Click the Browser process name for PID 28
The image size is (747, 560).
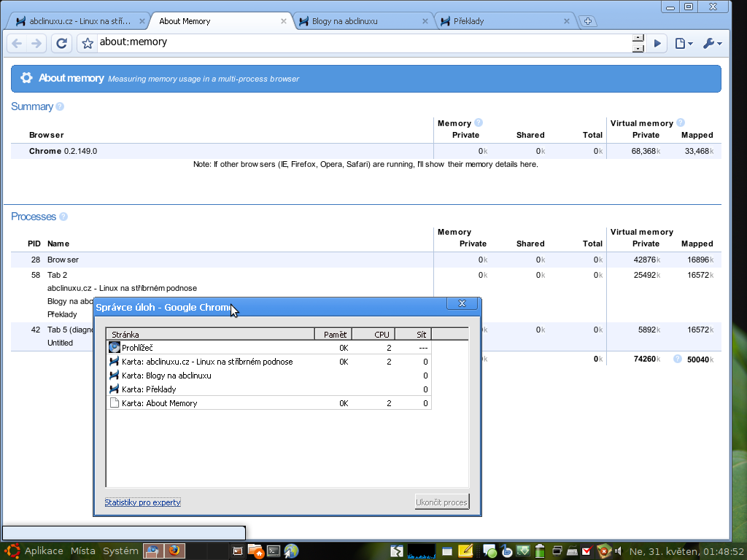pos(63,260)
